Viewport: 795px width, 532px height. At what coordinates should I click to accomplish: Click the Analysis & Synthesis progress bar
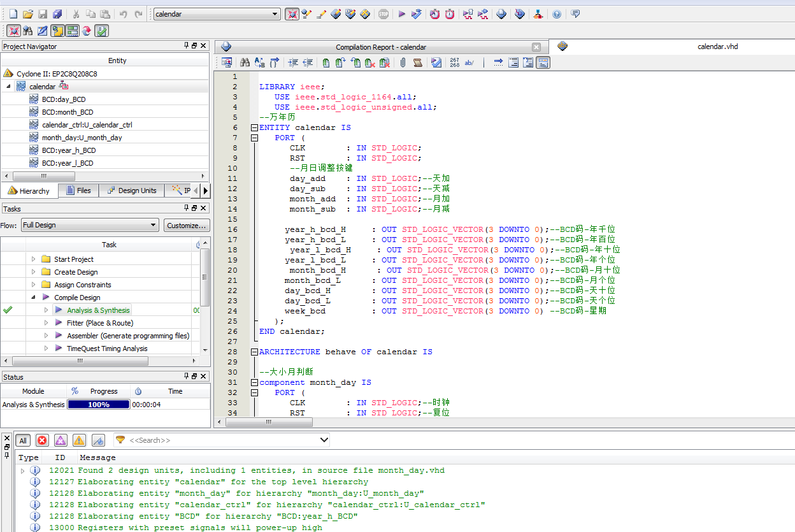point(99,405)
